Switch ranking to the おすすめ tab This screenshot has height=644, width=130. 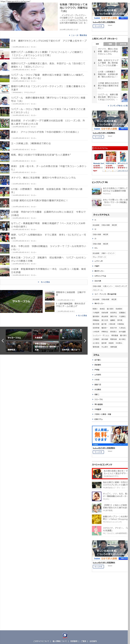[123, 44]
